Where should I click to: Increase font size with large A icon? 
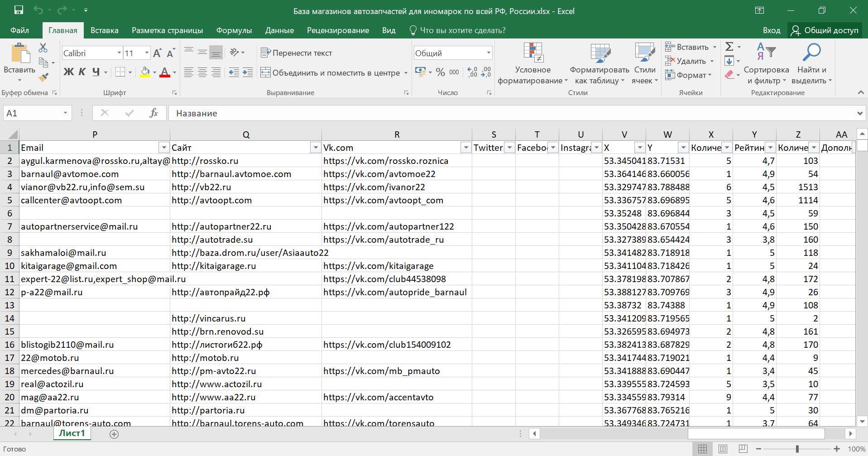[157, 53]
